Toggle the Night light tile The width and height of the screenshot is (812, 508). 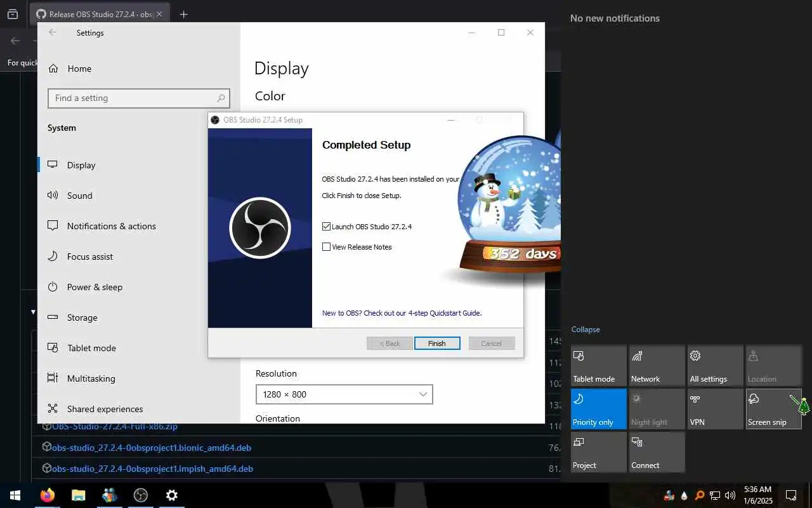657,409
